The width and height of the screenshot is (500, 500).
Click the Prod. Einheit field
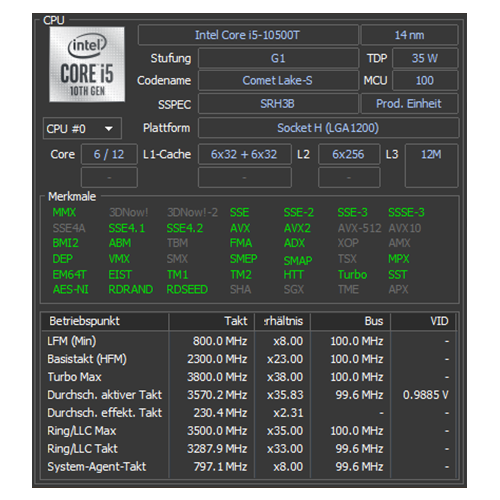(x=409, y=104)
